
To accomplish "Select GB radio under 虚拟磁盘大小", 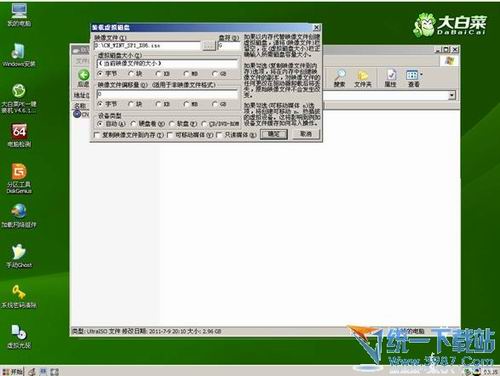I will click(215, 73).
